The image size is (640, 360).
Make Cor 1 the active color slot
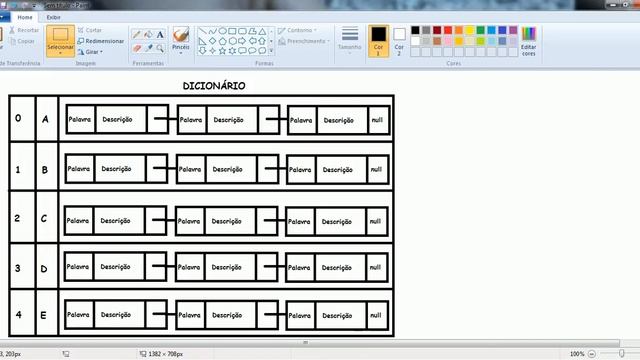click(378, 41)
